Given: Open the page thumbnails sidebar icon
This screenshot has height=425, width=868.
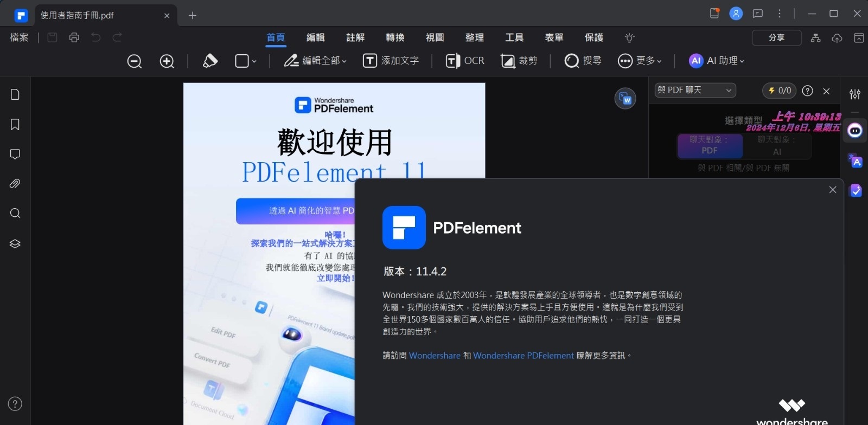Looking at the screenshot, I should [15, 94].
